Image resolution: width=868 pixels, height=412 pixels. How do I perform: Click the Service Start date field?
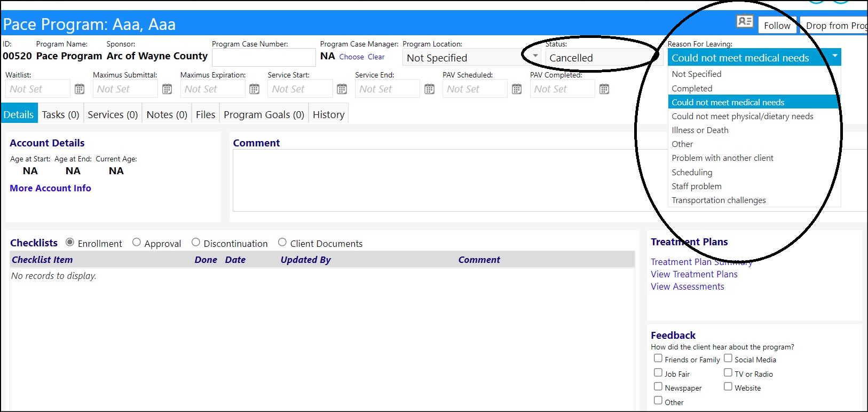coord(300,89)
